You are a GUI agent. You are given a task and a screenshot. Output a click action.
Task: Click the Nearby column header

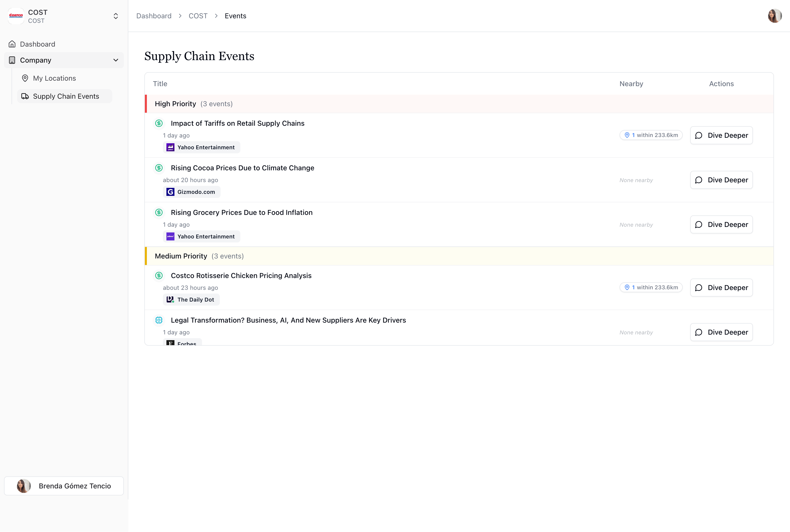pyautogui.click(x=631, y=84)
